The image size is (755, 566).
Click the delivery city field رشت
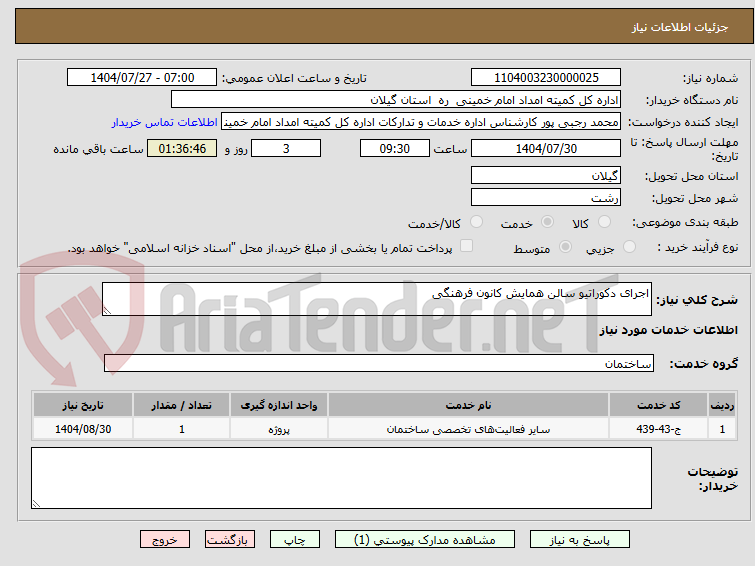point(546,197)
